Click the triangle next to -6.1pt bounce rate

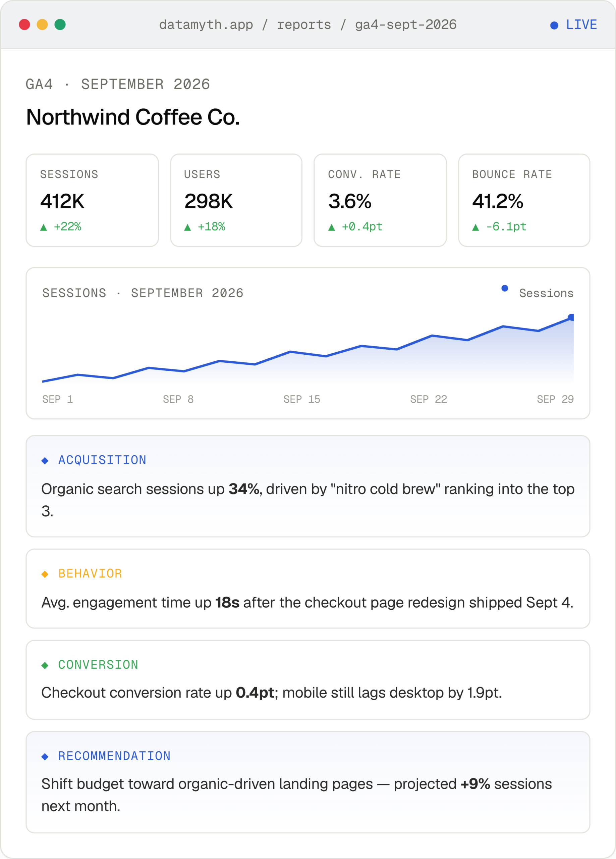point(475,227)
